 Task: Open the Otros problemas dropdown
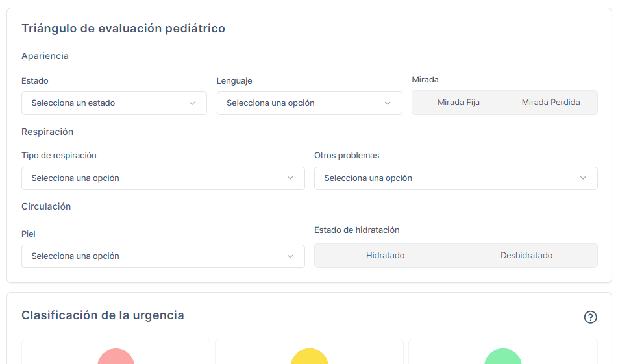[x=456, y=178]
